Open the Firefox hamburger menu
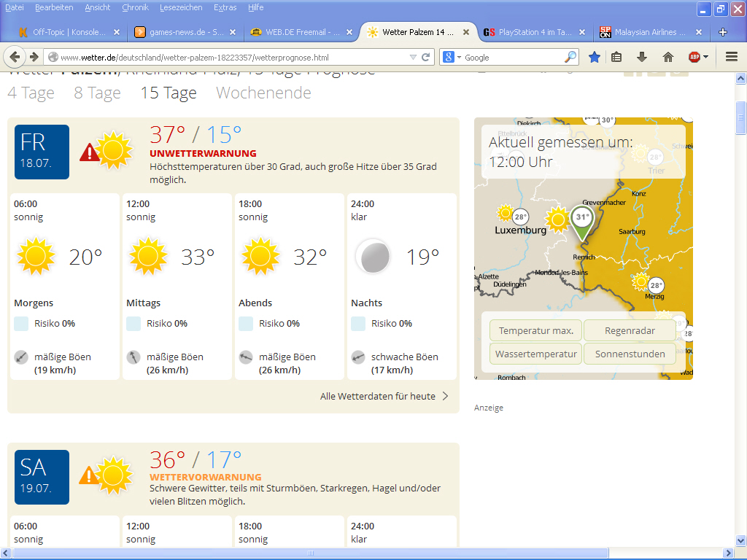The image size is (747, 560). [x=732, y=57]
